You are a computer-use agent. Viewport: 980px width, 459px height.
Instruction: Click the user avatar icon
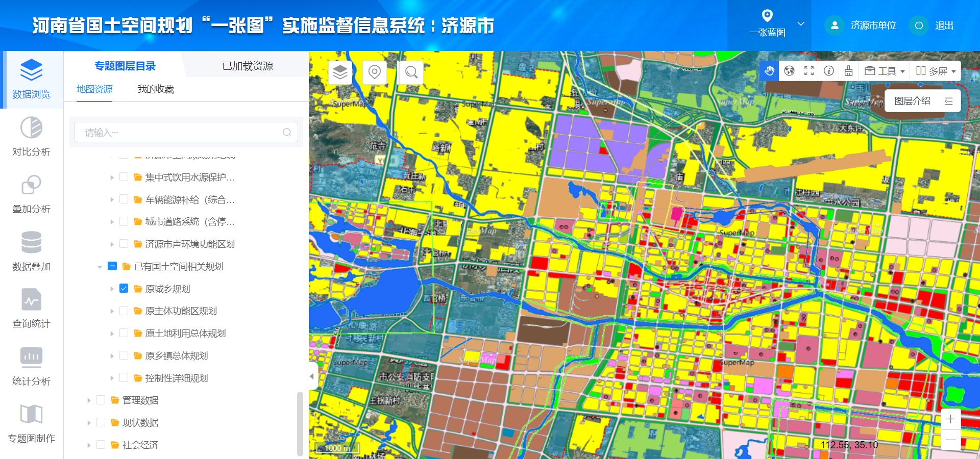pos(835,25)
